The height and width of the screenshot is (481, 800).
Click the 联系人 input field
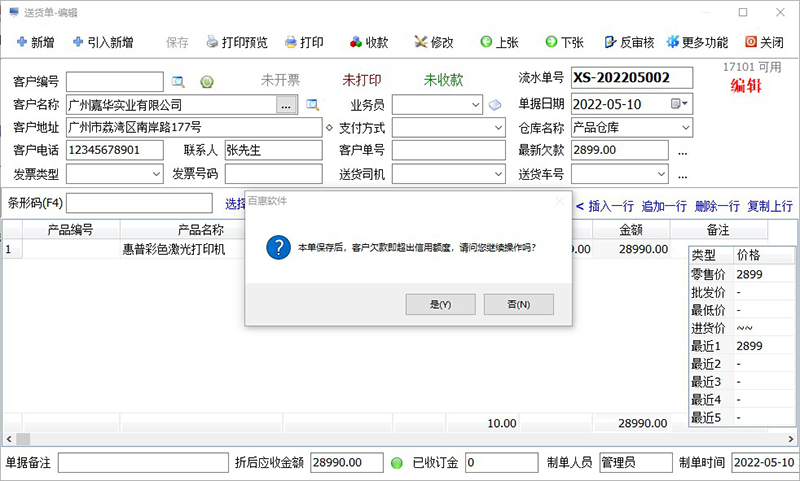[x=273, y=150]
